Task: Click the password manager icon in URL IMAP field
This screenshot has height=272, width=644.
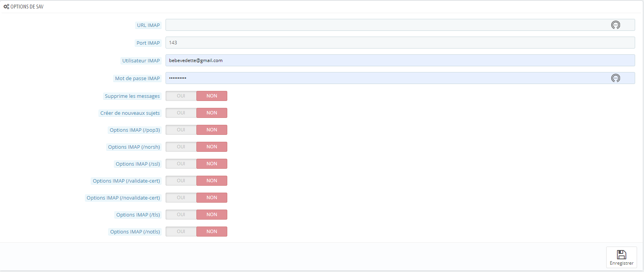Action: click(x=615, y=25)
